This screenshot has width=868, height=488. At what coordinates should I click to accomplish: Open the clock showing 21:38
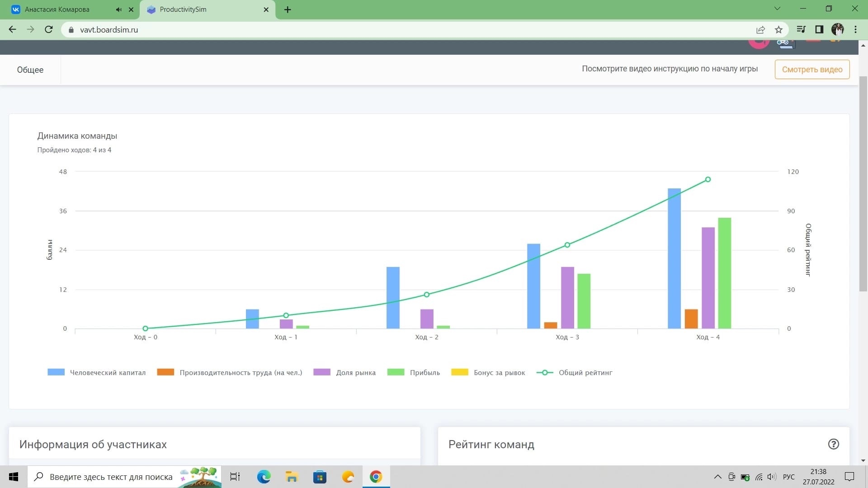818,477
